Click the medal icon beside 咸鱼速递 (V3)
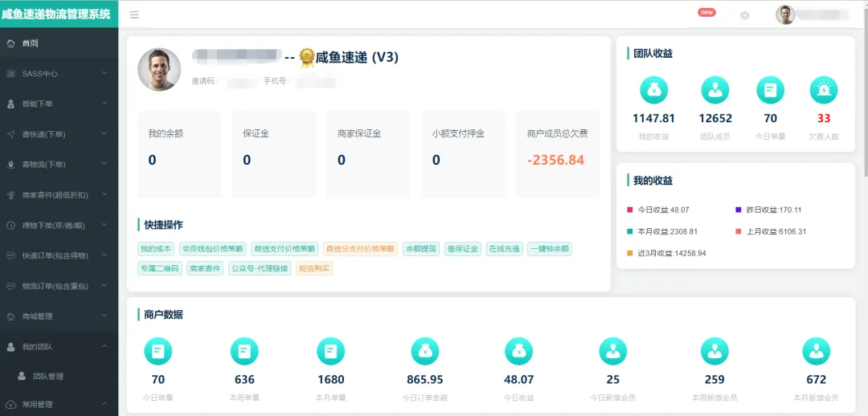The image size is (868, 416). [x=307, y=58]
